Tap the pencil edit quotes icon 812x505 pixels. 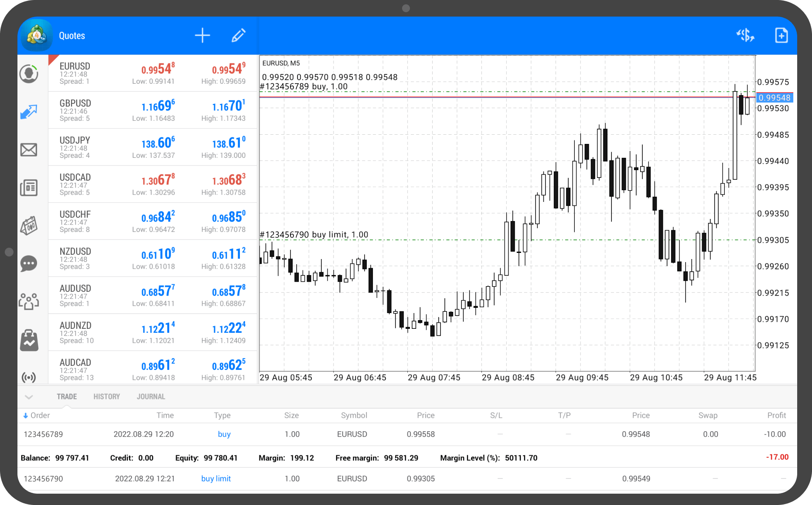coord(238,36)
